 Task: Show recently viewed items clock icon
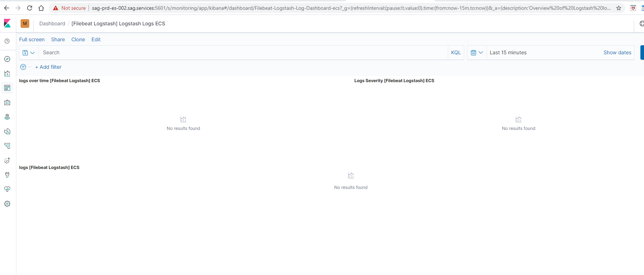[7, 41]
